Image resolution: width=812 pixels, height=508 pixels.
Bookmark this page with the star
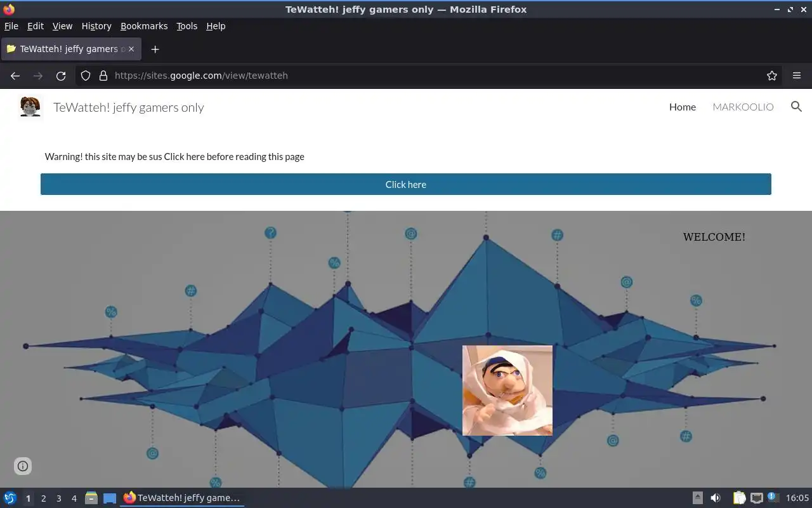(x=772, y=76)
